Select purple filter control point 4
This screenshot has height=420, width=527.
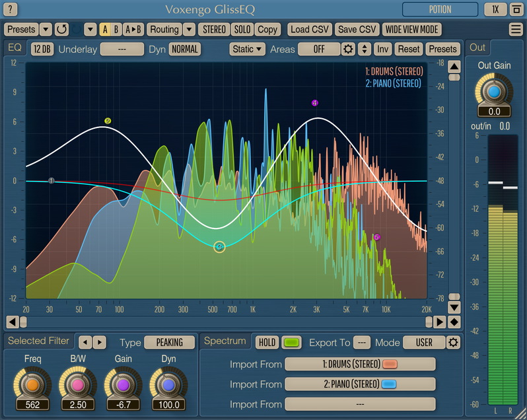point(314,103)
